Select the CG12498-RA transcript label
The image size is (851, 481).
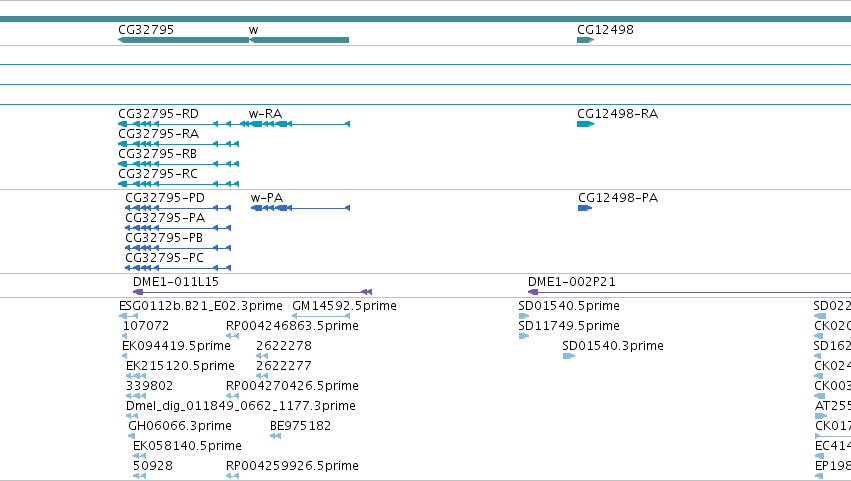pos(618,114)
